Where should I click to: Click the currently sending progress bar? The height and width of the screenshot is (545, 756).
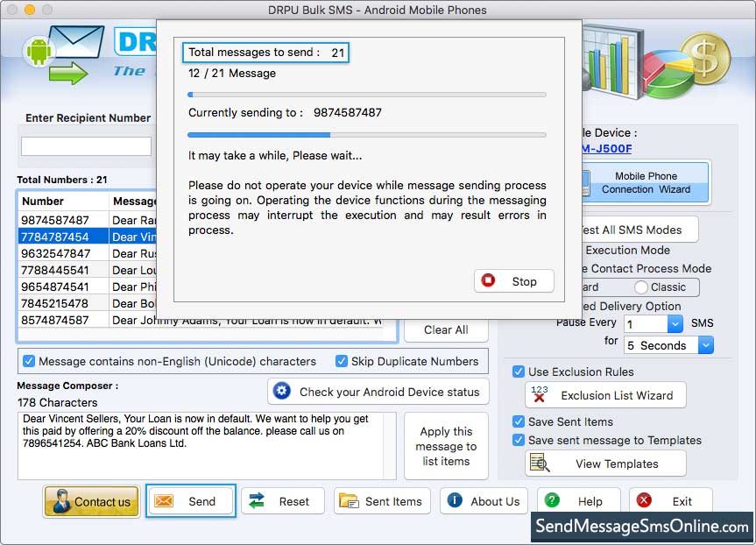366,135
